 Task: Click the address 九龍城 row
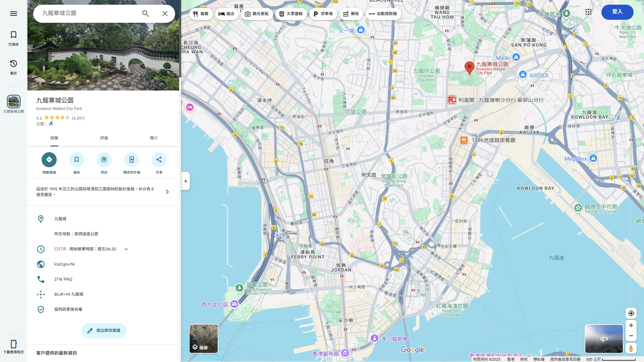point(103,219)
